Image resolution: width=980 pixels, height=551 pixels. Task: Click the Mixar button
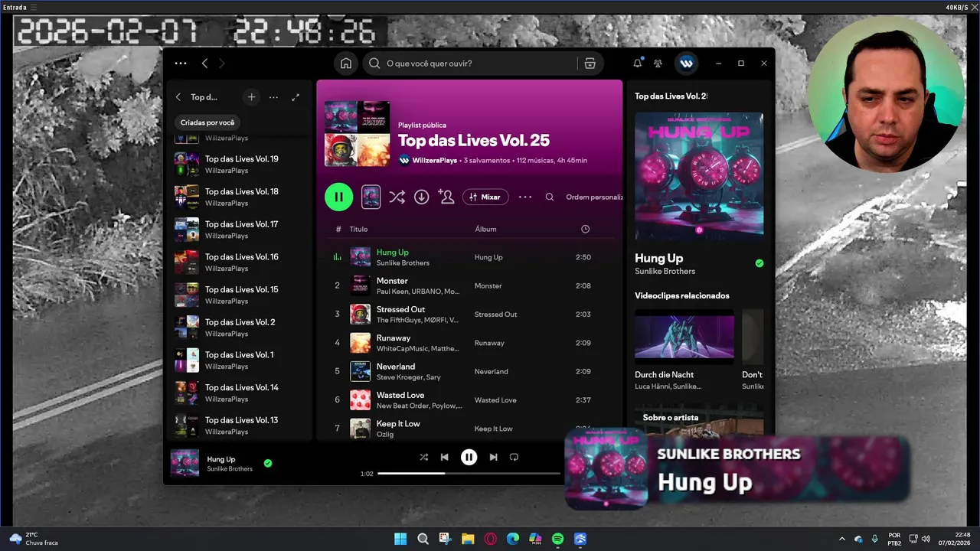[x=485, y=197]
